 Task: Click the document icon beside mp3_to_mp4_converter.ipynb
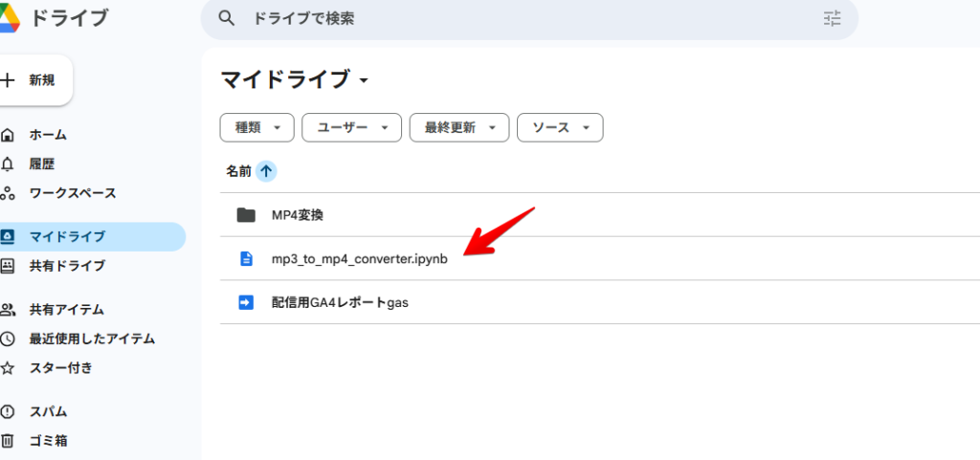point(246,259)
